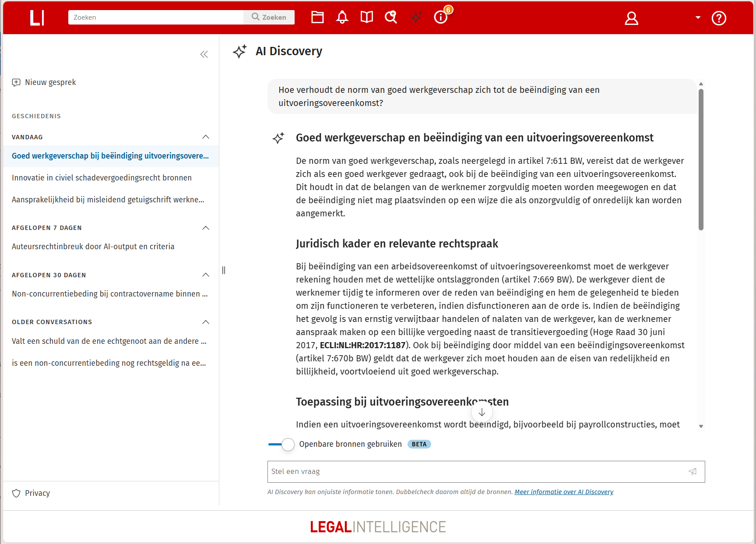Collapse the Vandaag history section
The height and width of the screenshot is (544, 756).
point(206,137)
